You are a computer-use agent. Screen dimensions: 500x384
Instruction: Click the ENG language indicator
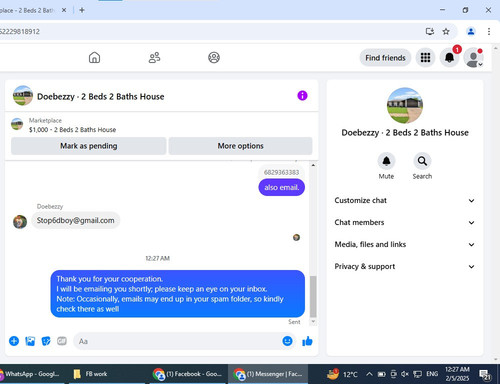click(x=432, y=374)
